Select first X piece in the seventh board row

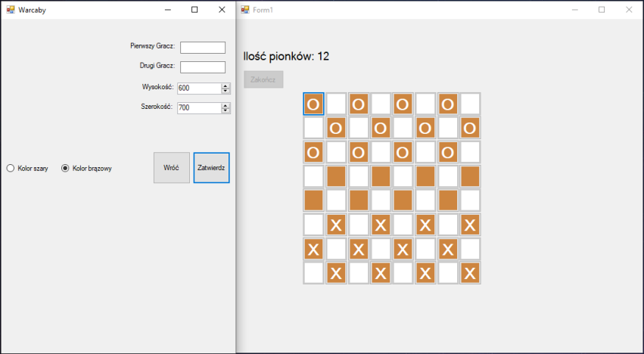coord(313,249)
